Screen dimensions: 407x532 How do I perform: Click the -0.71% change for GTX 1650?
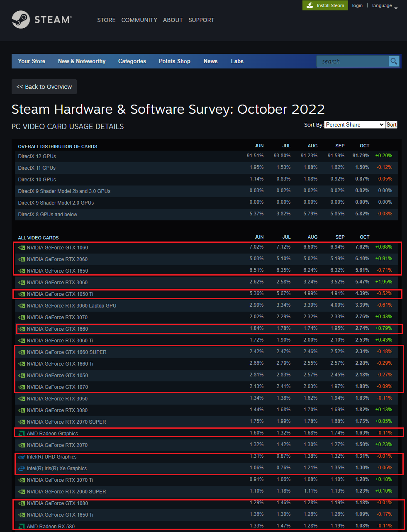pos(384,270)
